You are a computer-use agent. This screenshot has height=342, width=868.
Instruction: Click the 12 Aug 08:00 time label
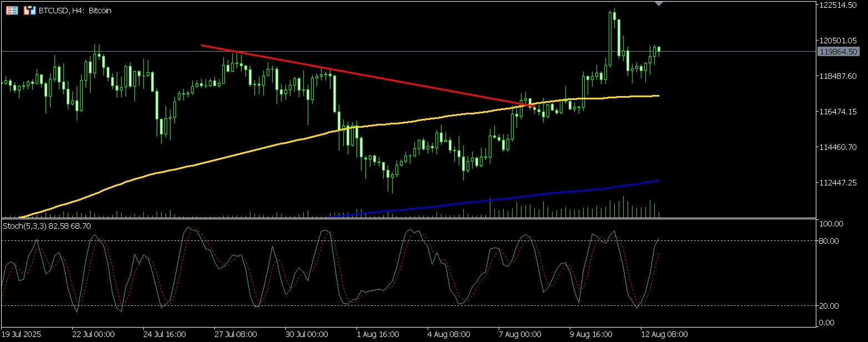click(664, 335)
